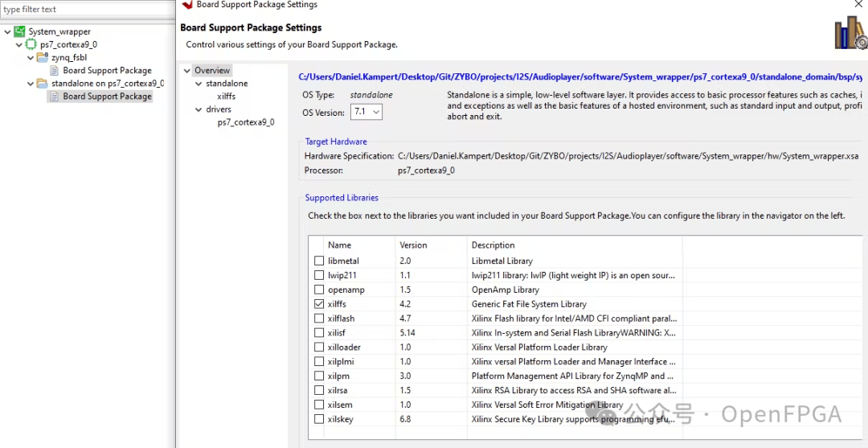
Task: Click the Hardware Specification path text
Action: (628, 156)
